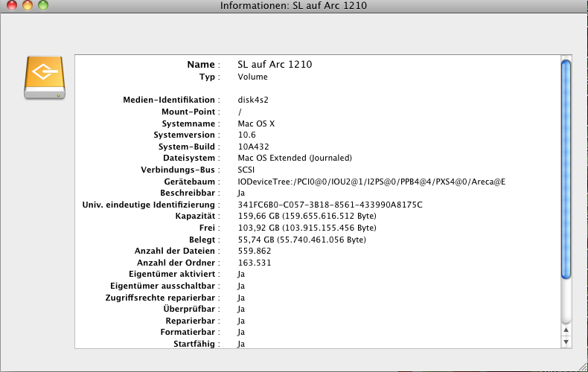Screen dimensions: 588x372
Task: Click the media identifier 'disk4s2'
Action: point(253,100)
